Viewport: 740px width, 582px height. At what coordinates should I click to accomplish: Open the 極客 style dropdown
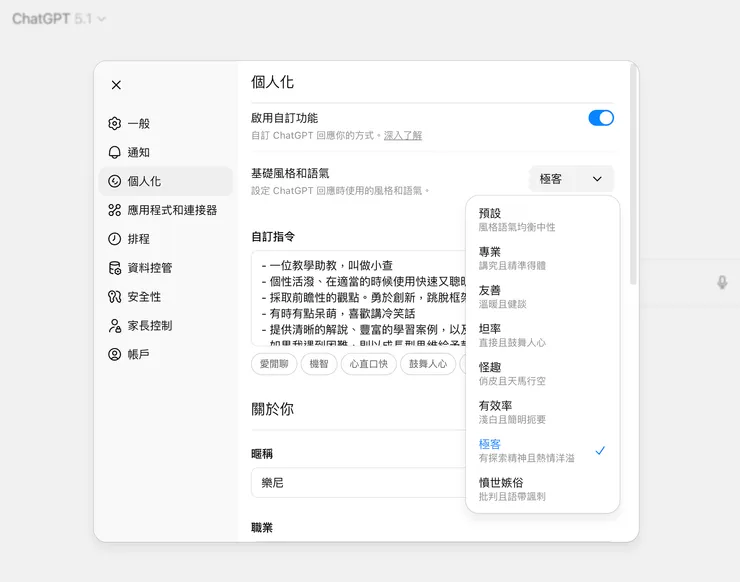click(571, 179)
